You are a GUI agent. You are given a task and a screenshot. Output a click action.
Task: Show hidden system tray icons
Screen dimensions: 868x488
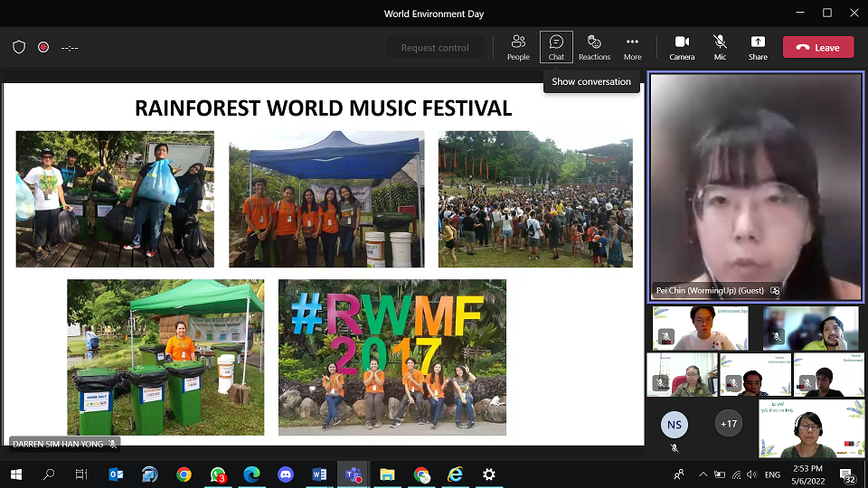(x=703, y=474)
